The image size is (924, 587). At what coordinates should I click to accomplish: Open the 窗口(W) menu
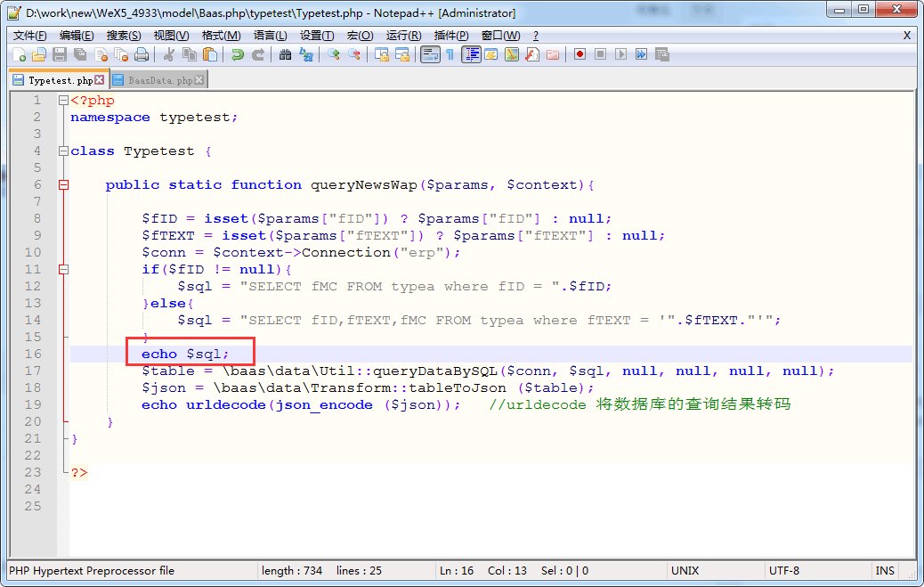(501, 36)
